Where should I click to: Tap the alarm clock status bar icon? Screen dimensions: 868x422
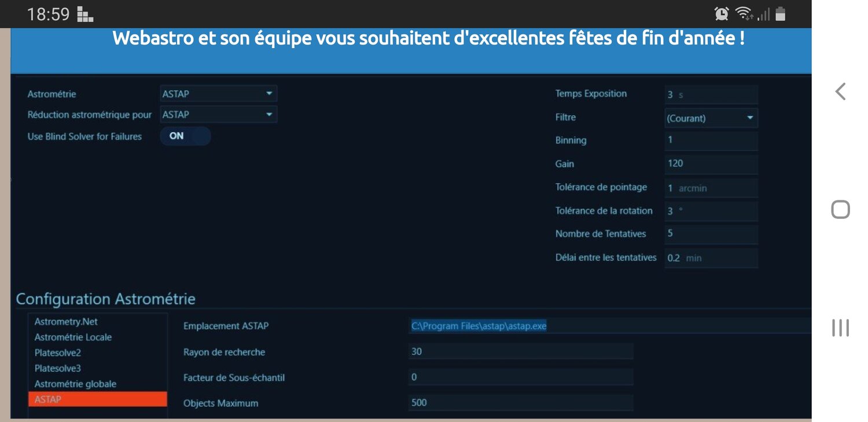722,13
